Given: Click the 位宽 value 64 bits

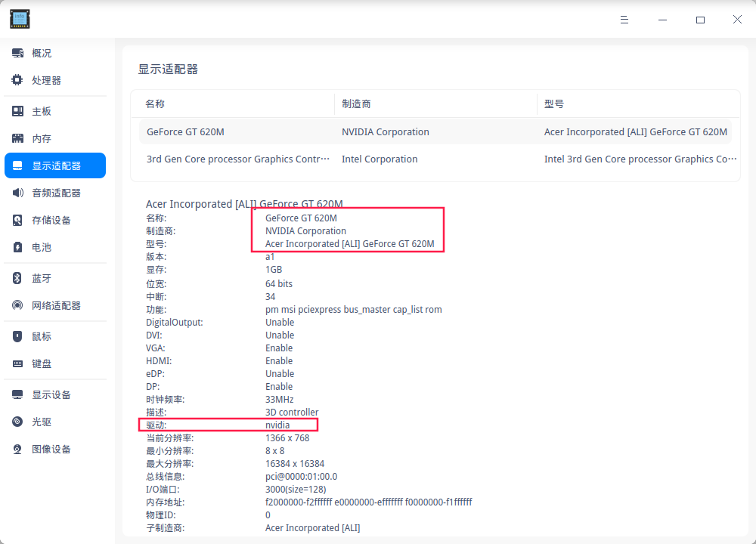Looking at the screenshot, I should point(279,284).
